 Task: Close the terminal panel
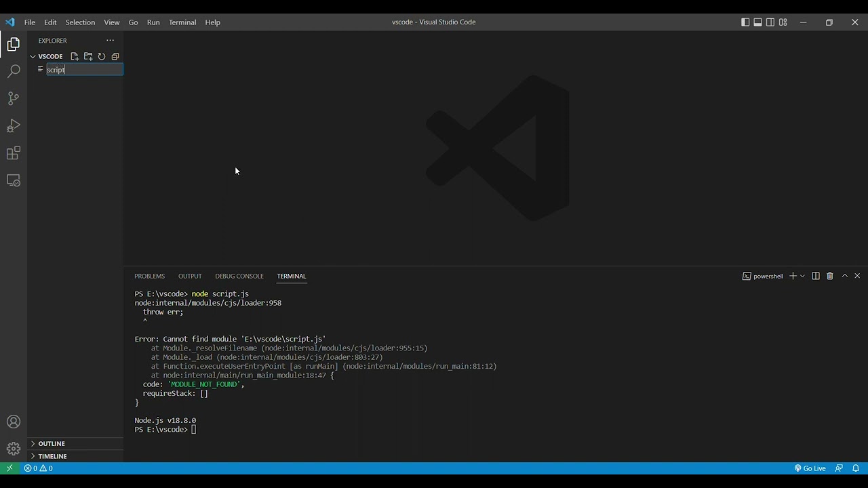coord(857,276)
